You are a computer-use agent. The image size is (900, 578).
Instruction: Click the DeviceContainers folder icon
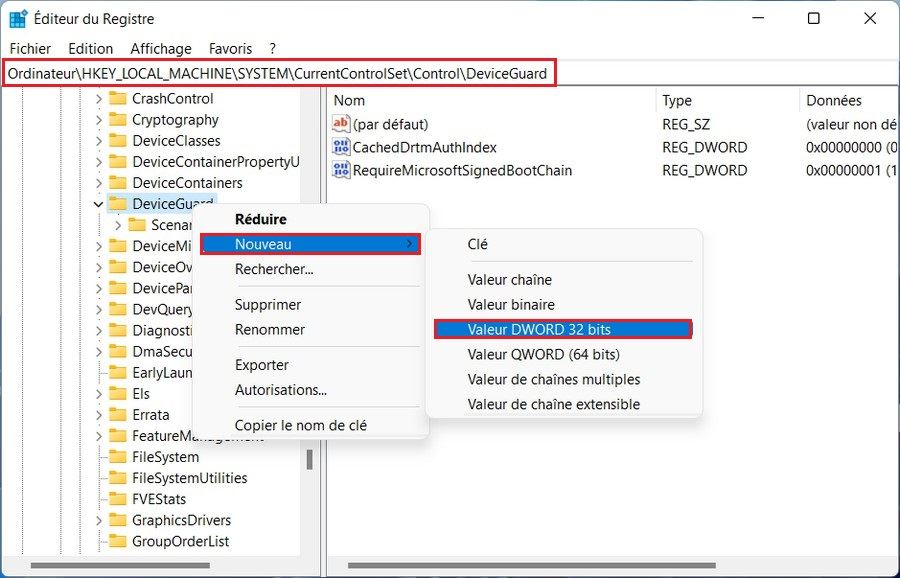point(118,183)
